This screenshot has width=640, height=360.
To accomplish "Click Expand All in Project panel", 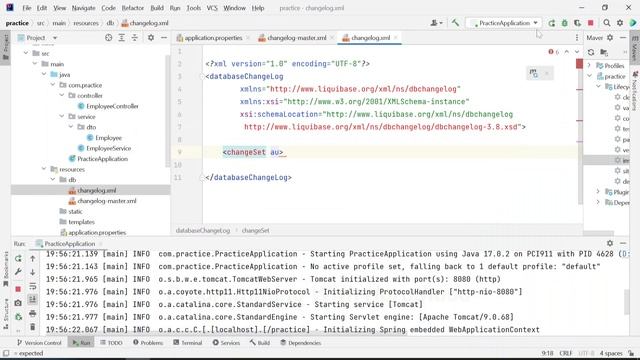I will point(122,38).
